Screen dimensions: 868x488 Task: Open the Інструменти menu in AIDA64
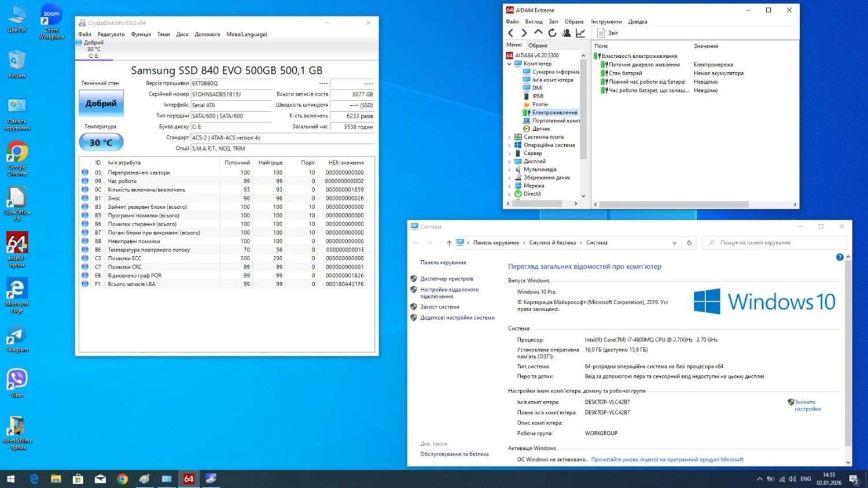(x=606, y=21)
